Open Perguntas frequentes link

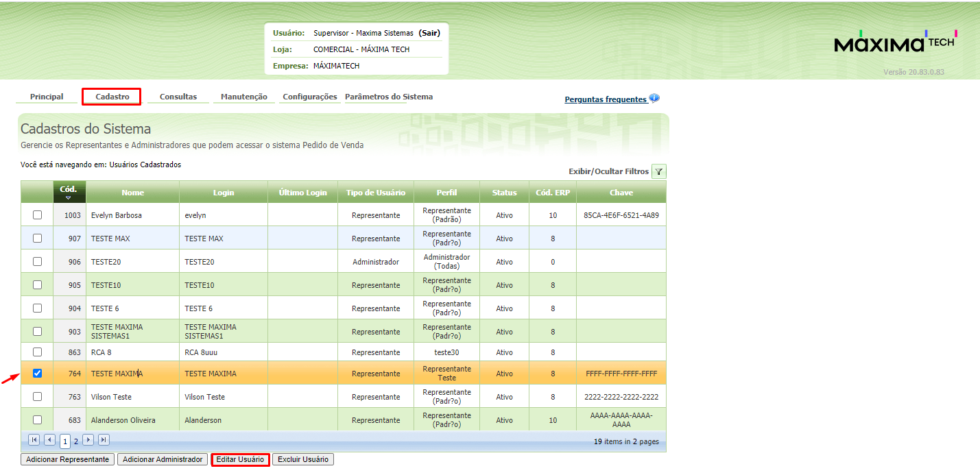point(606,99)
